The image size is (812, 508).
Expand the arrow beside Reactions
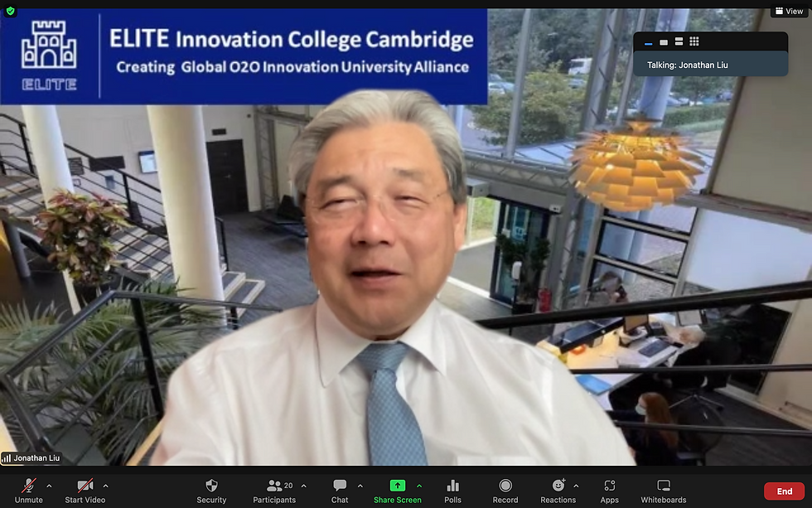[x=576, y=486]
